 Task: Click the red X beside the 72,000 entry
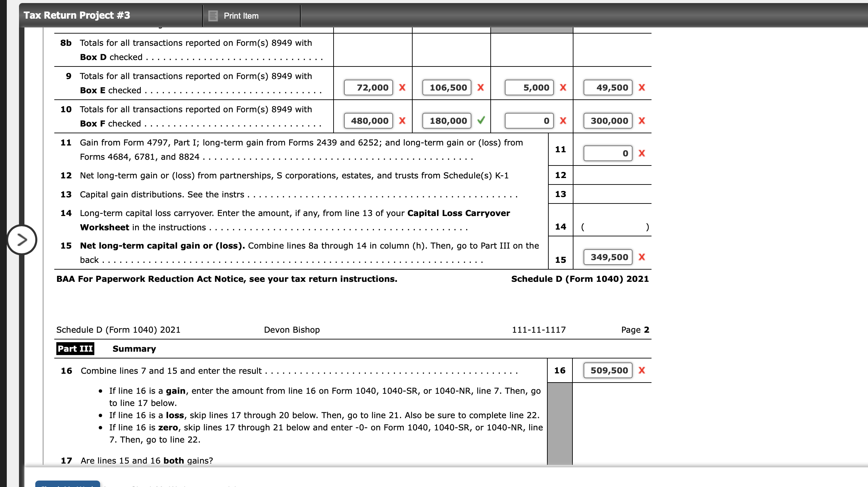pos(402,87)
